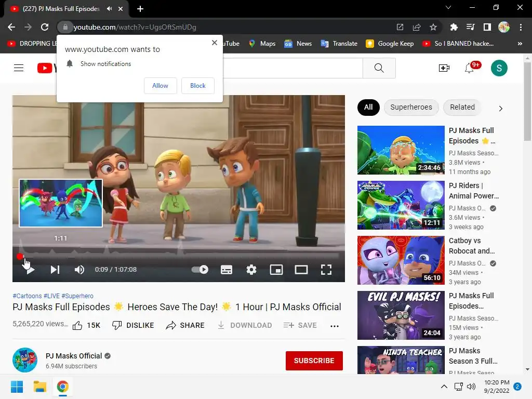This screenshot has height=399, width=532.
Task: Click the YouTube search input field
Action: (292, 68)
